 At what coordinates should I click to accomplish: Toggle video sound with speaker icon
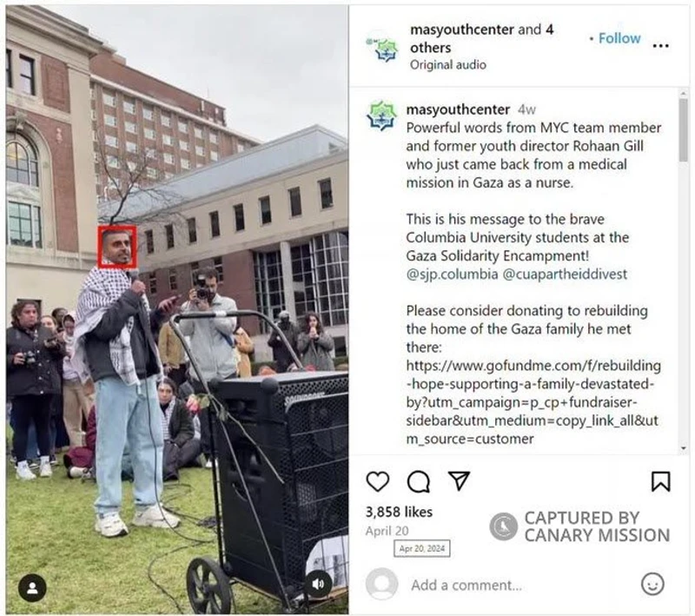click(318, 585)
